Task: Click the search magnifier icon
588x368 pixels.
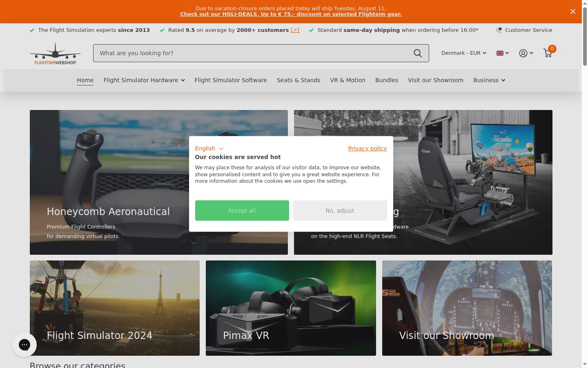Action: pos(417,53)
